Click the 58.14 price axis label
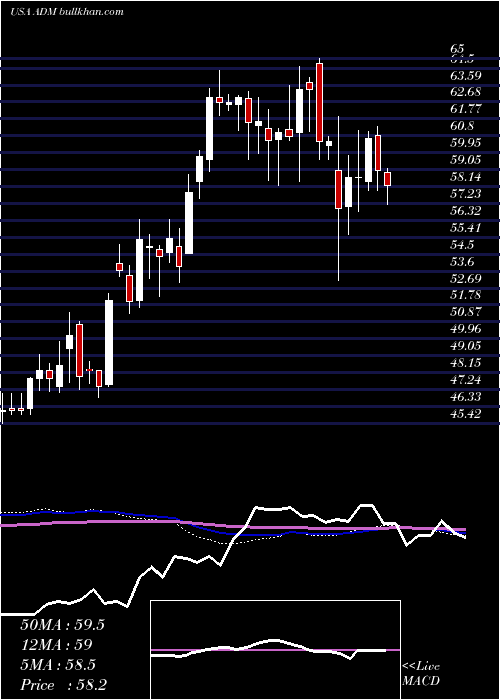Screen dimensions: 500x700 pos(466,177)
